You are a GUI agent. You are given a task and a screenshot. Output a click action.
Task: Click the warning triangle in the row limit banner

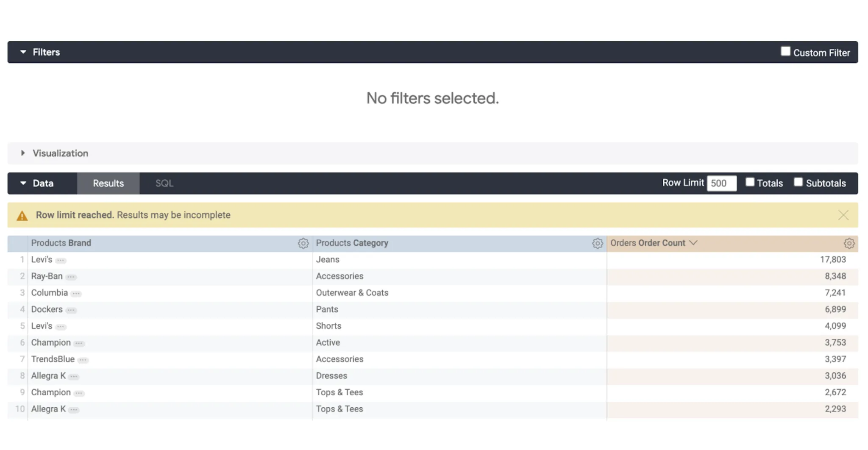(x=22, y=215)
